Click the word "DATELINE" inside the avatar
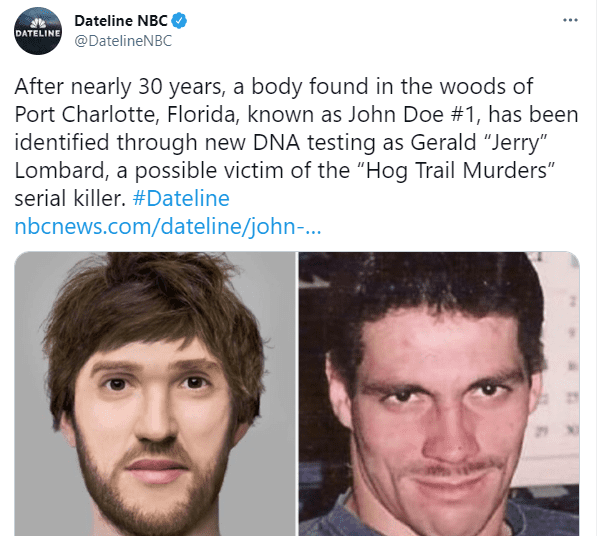Screen dimensions: 605x536 tap(38, 34)
